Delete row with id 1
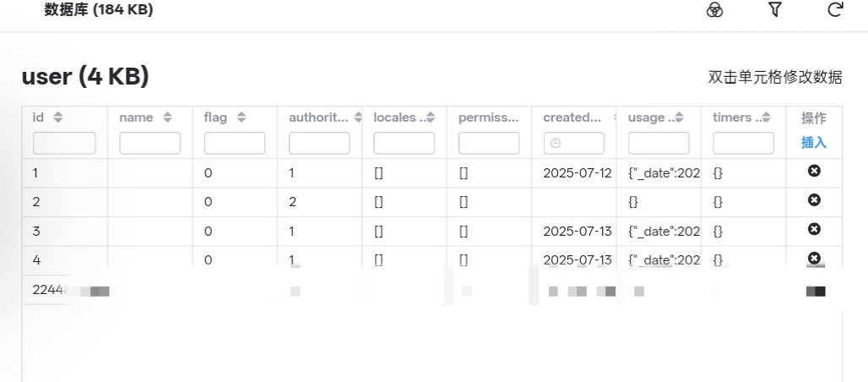 click(814, 171)
